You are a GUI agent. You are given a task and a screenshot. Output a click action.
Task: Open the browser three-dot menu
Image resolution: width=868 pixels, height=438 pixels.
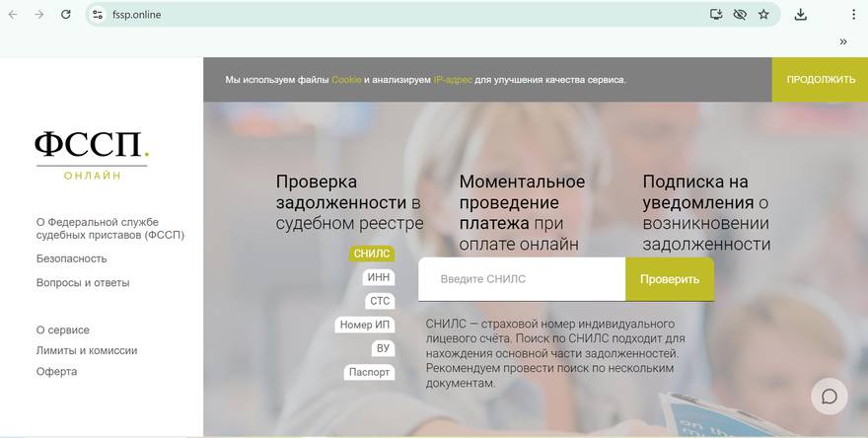[x=853, y=15]
